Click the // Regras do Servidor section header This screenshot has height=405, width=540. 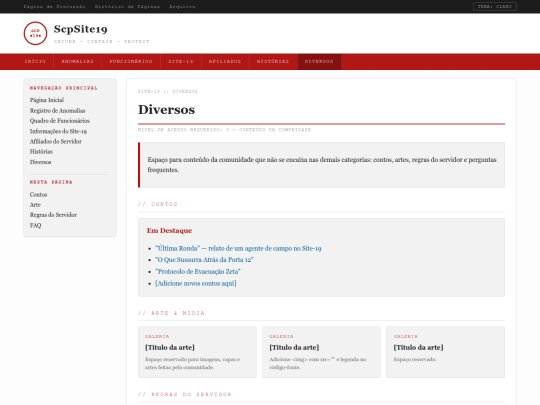[185, 394]
